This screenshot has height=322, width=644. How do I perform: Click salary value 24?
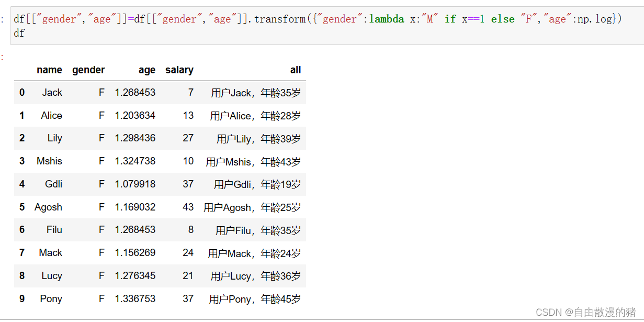pos(188,253)
